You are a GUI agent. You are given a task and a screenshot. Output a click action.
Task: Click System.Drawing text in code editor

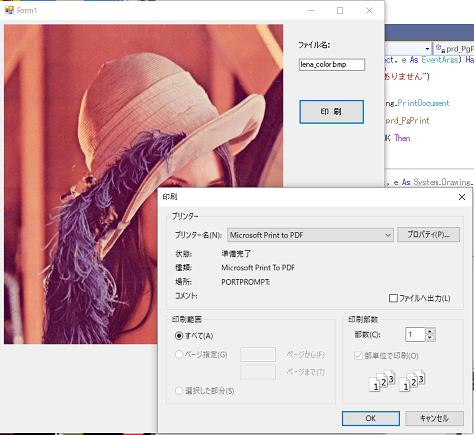coord(443,182)
